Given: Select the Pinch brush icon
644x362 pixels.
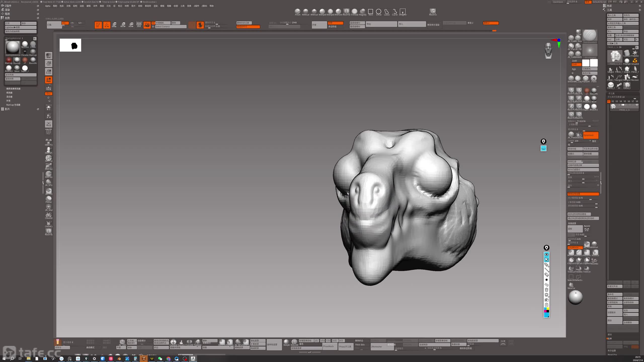Looking at the screenshot, I should (x=297, y=11).
